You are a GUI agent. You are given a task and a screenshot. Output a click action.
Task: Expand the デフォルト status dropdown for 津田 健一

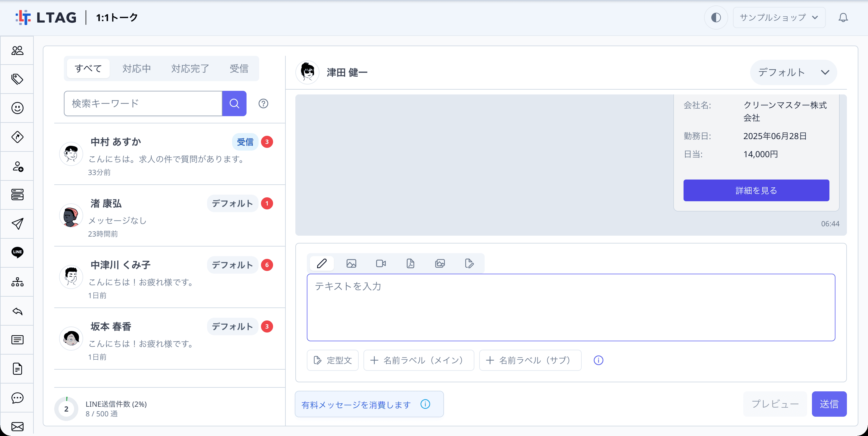coord(793,72)
